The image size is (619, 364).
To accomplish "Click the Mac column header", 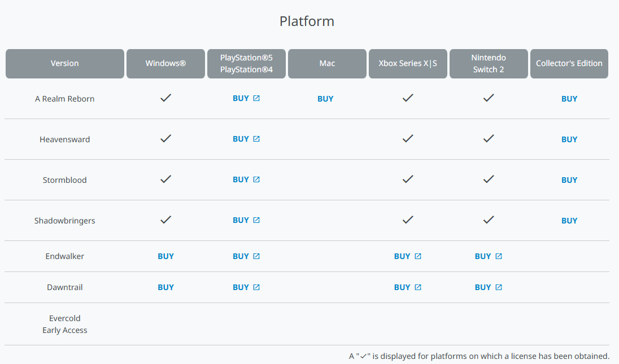I will (327, 64).
